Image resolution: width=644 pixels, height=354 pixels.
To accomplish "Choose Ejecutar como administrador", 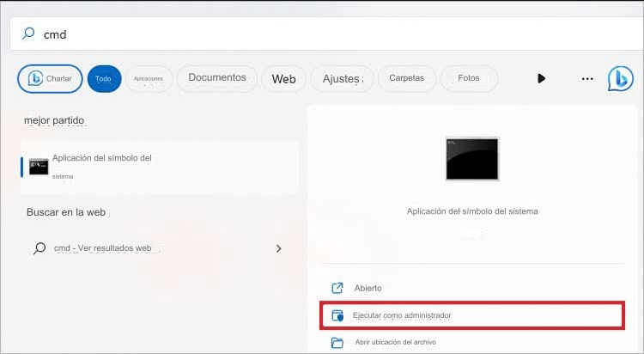I will pos(472,315).
